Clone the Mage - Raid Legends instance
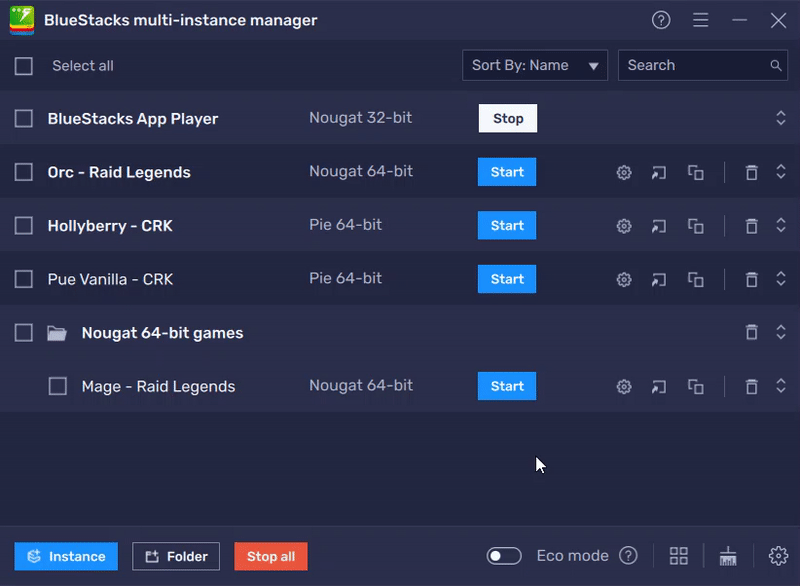This screenshot has width=800, height=586. pyautogui.click(x=695, y=387)
